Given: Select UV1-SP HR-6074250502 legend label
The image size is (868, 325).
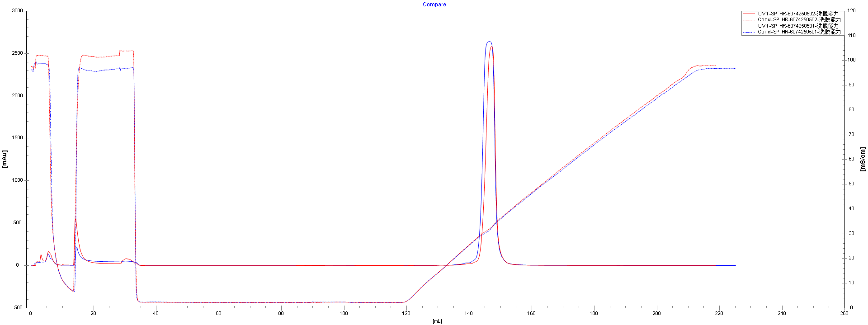Looking at the screenshot, I should click(799, 14).
